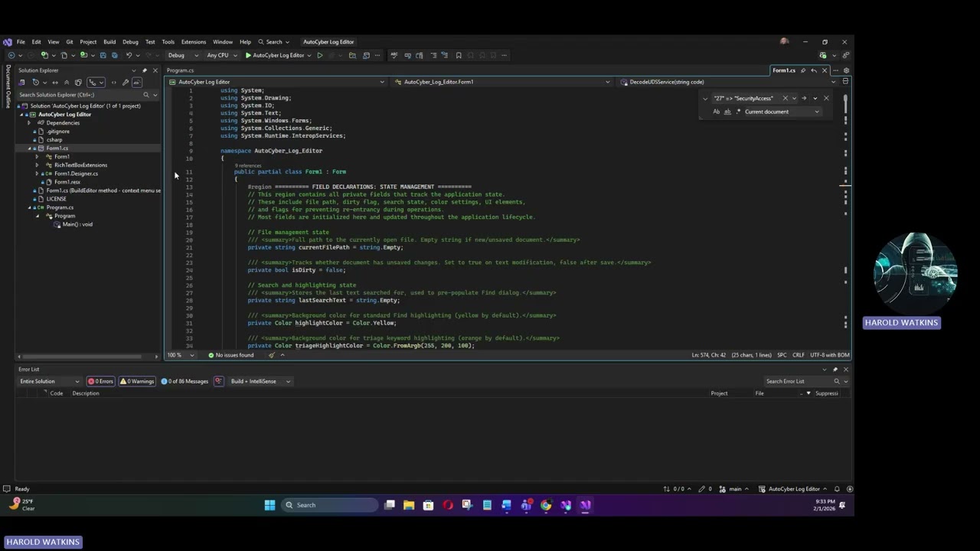Collapse the Form1.cs tree node
The width and height of the screenshot is (980, 551).
point(29,148)
